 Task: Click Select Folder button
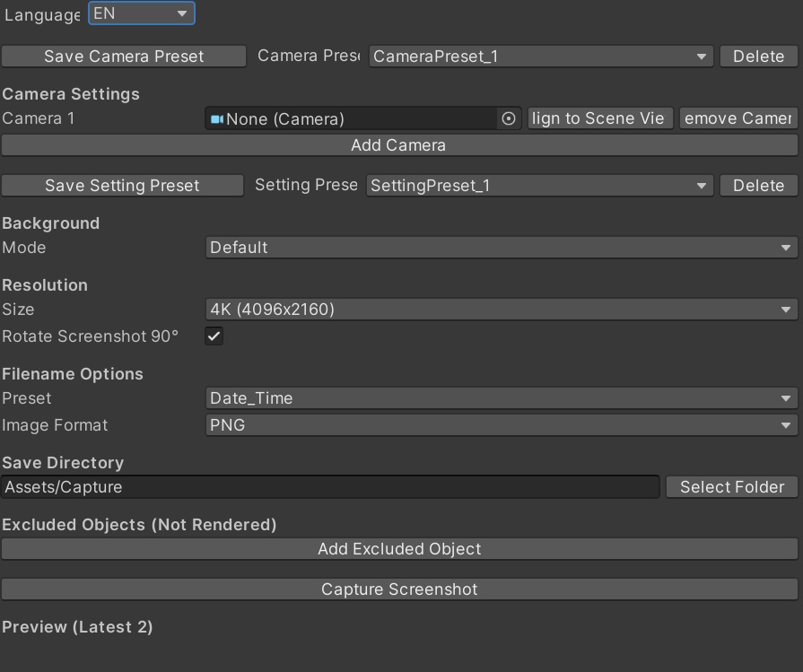[x=732, y=487]
